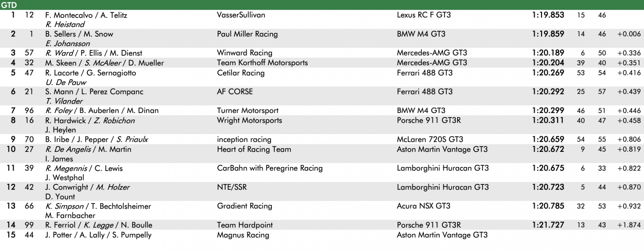Select the Winward Racing row

click(x=322, y=53)
